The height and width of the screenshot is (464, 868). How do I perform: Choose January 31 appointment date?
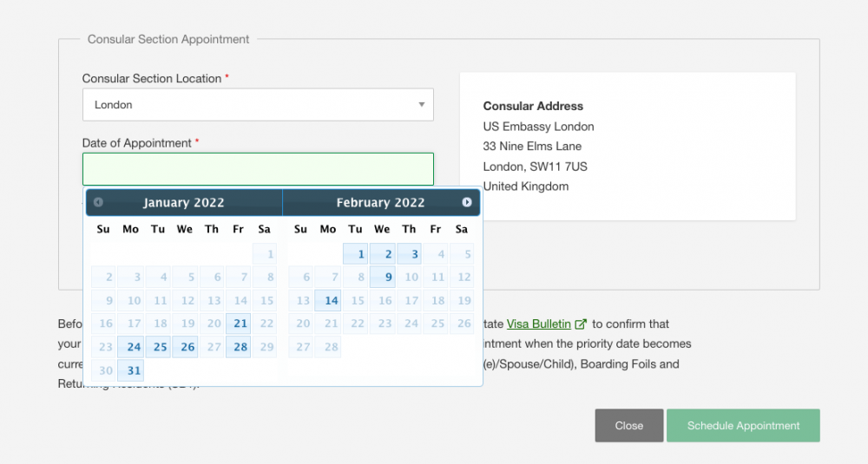tap(132, 370)
